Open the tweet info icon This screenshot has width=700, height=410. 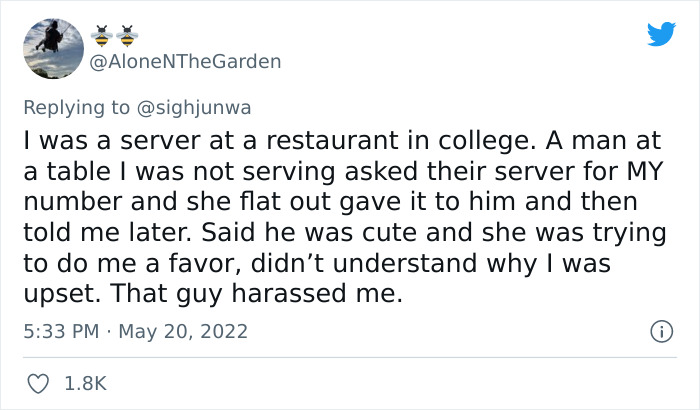click(661, 330)
